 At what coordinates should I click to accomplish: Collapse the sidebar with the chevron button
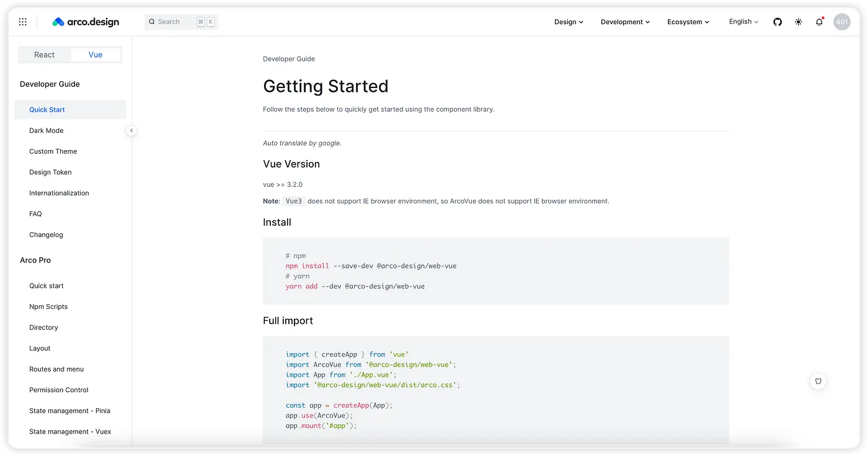pyautogui.click(x=131, y=130)
